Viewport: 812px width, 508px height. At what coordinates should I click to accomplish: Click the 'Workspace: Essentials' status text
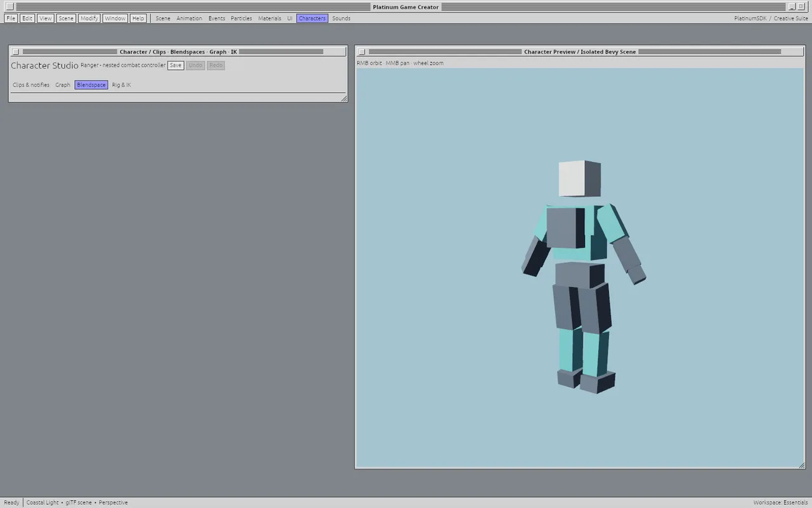(781, 502)
